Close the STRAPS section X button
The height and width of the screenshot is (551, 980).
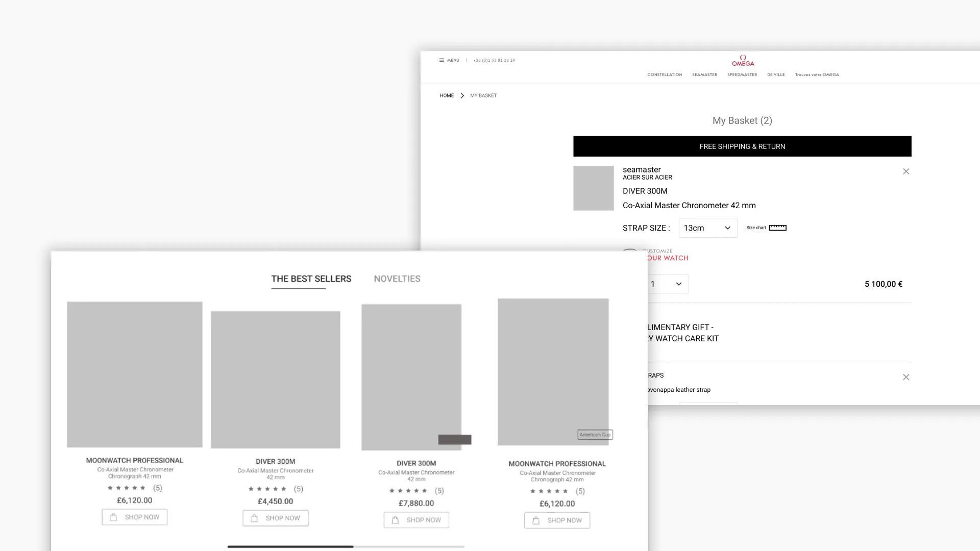tap(906, 377)
